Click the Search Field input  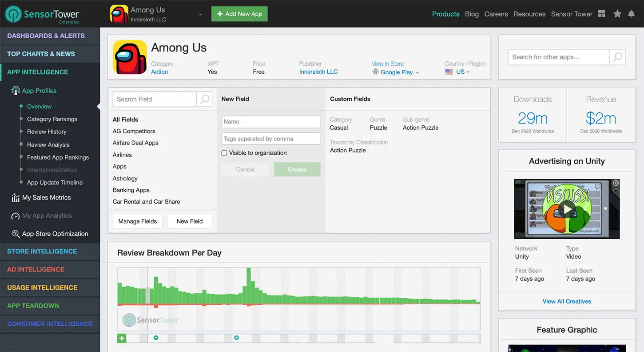click(155, 99)
